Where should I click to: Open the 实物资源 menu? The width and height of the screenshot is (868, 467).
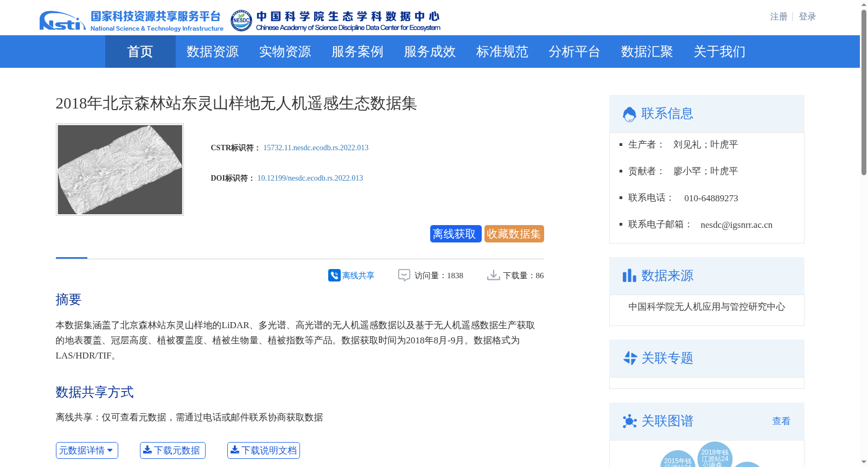(x=285, y=52)
